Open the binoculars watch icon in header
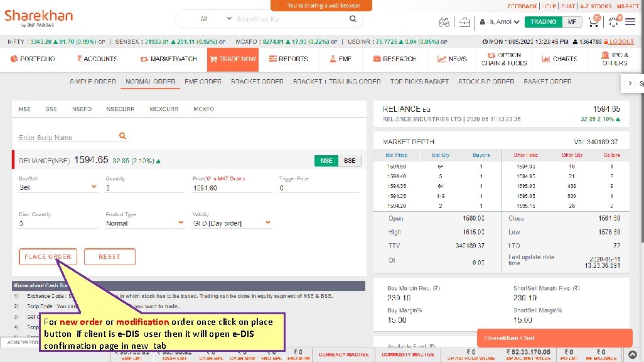Image resolution: width=644 pixels, height=362 pixels. coord(444,22)
